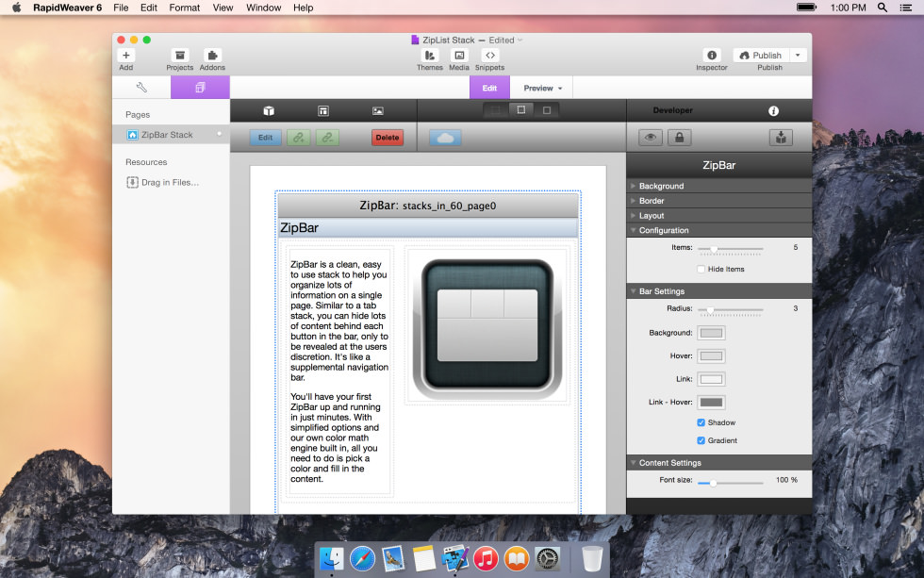The width and height of the screenshot is (924, 578).
Task: Expand the Border section
Action: click(718, 201)
